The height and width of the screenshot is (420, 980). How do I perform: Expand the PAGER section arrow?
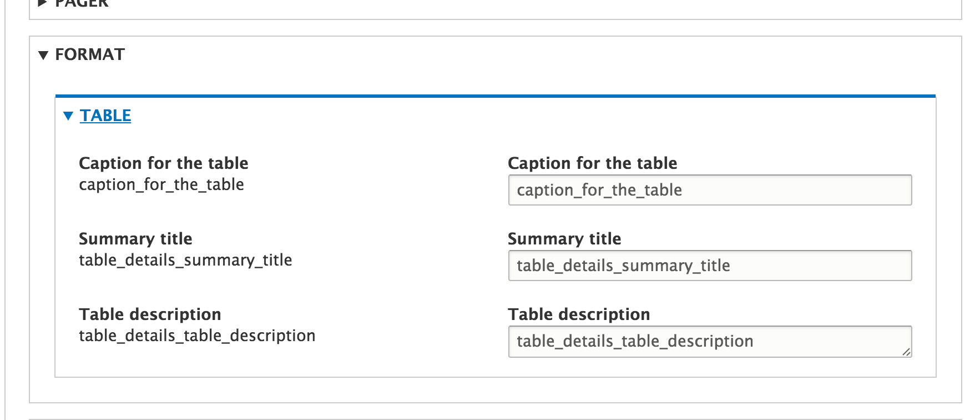[43, 3]
